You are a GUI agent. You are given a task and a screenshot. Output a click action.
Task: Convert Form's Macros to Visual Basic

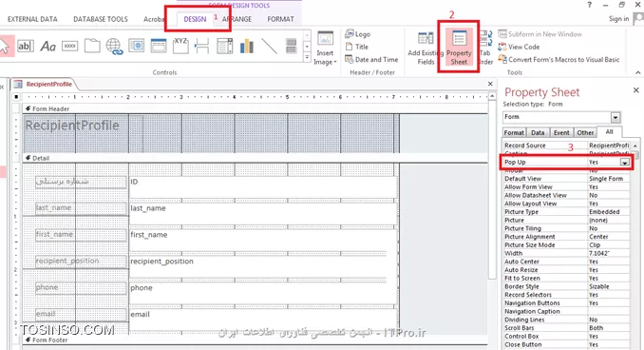(559, 60)
